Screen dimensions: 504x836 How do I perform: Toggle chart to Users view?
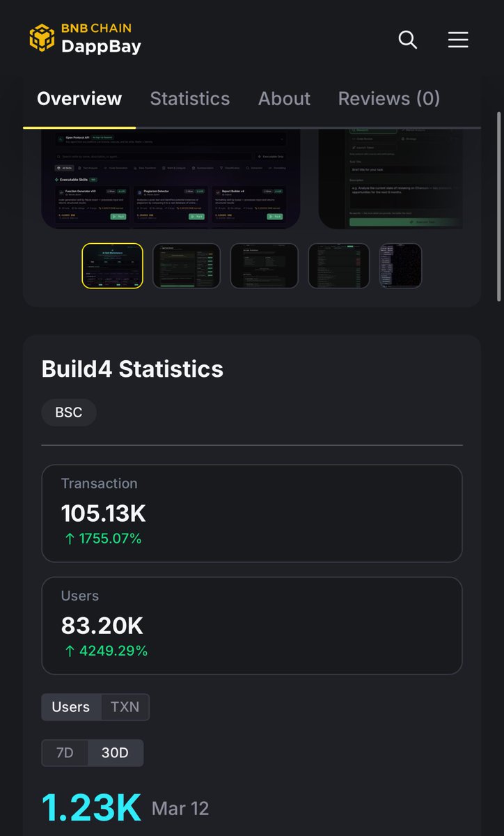(x=71, y=707)
